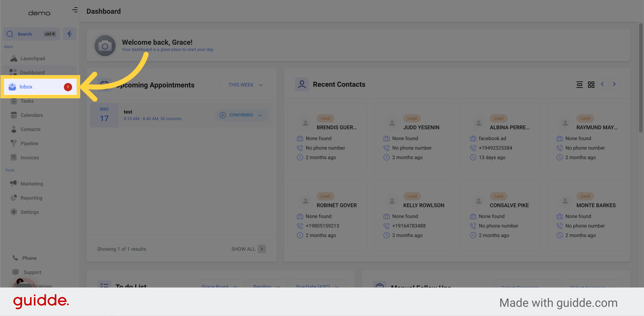The image size is (644, 316).
Task: Open the Settings menu entry
Action: coord(29,212)
